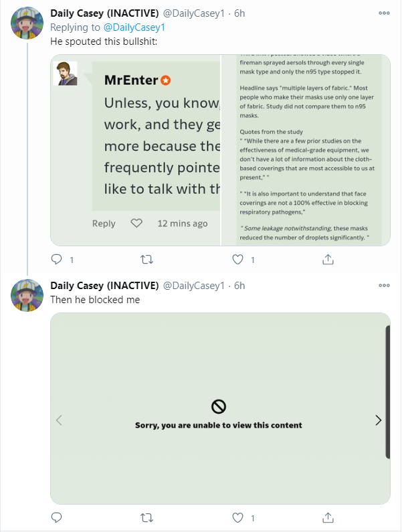
Task: Reply to the first tweet
Action: (x=57, y=259)
